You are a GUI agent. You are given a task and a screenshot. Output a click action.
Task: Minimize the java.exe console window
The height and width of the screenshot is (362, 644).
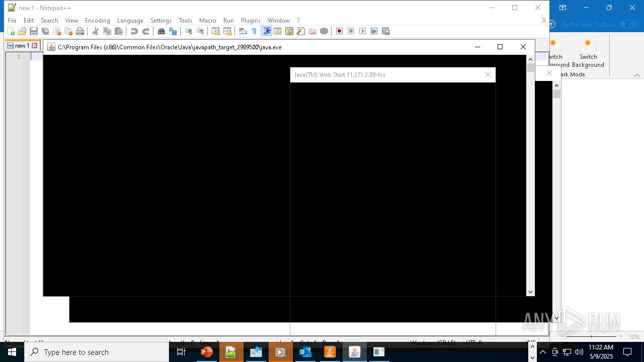click(x=477, y=47)
